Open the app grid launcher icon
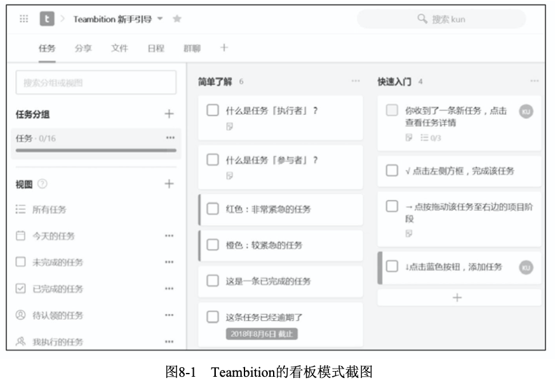555x392 pixels. pyautogui.click(x=23, y=18)
